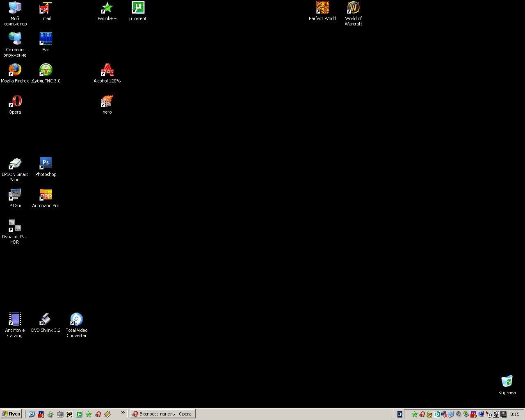
Task: Select the ДубльГИС 3.0 desktop icon
Action: tap(46, 70)
